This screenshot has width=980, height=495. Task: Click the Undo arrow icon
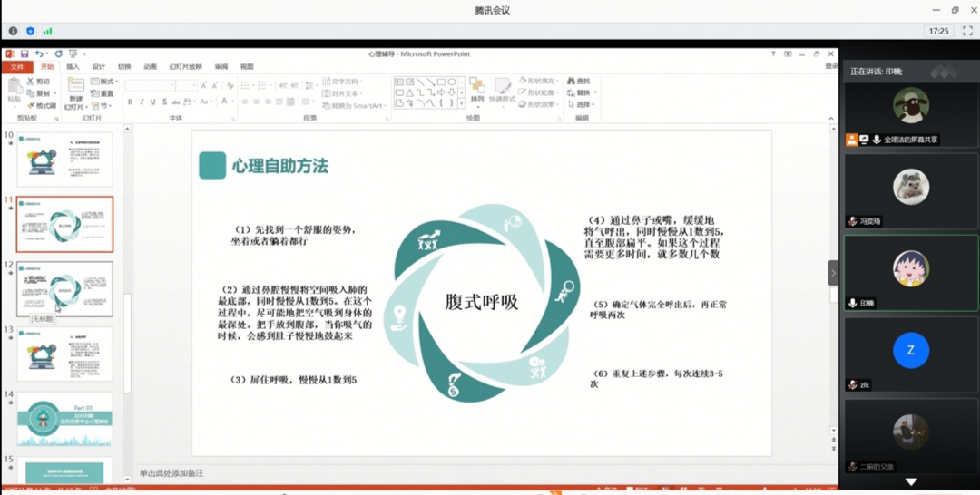[40, 54]
